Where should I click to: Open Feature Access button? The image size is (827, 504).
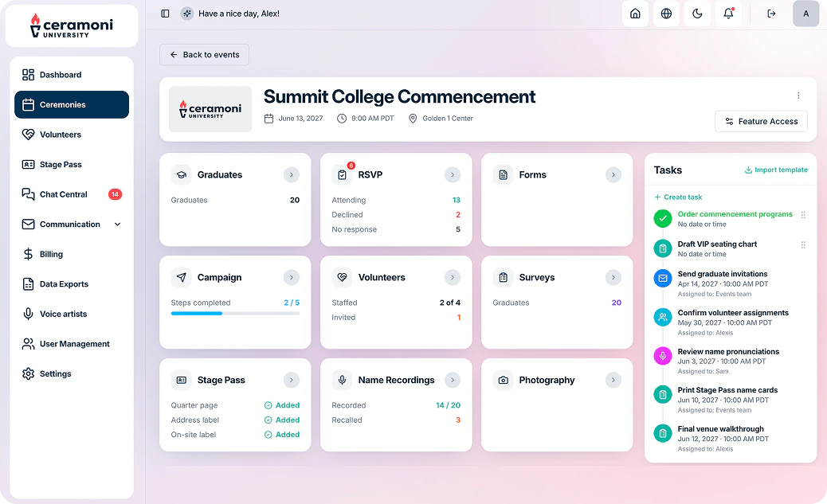pyautogui.click(x=761, y=121)
